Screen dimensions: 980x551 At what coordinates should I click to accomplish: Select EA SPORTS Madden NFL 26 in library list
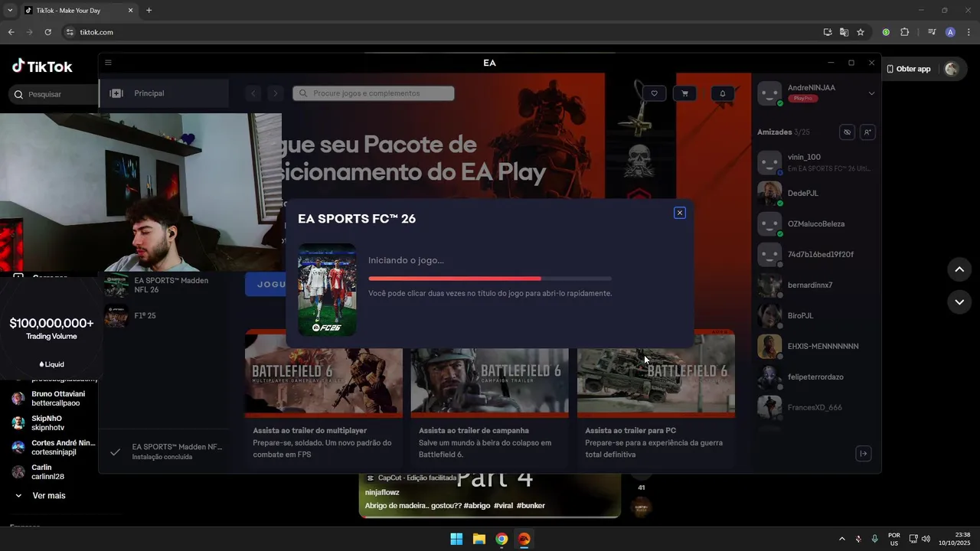[165, 285]
